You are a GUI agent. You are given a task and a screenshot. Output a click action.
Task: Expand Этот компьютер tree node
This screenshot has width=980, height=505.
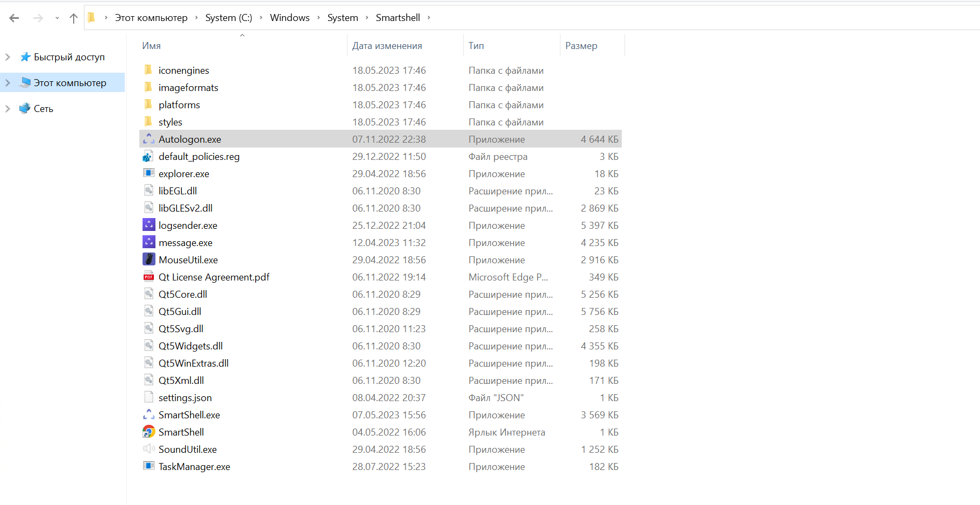[x=8, y=83]
